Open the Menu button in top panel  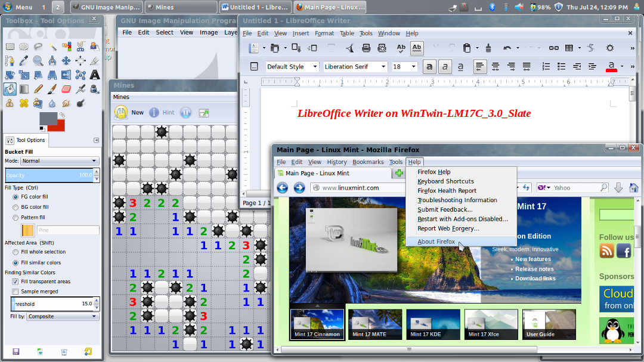(18, 7)
